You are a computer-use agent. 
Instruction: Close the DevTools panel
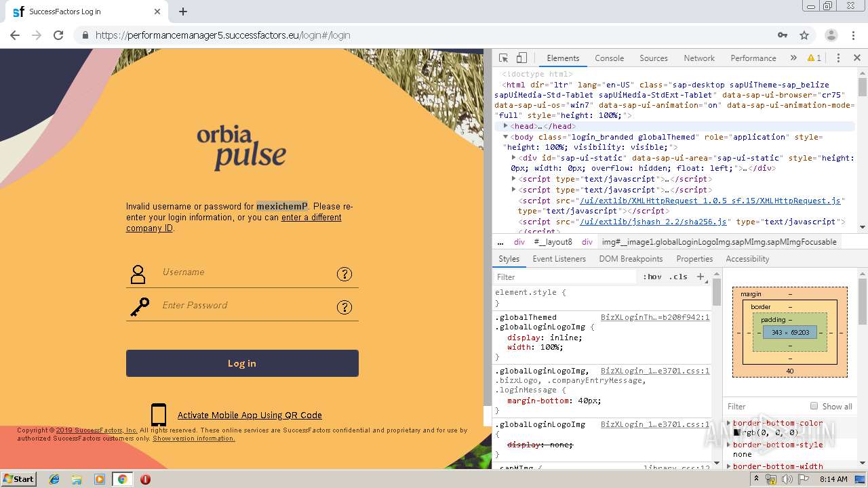coord(856,58)
